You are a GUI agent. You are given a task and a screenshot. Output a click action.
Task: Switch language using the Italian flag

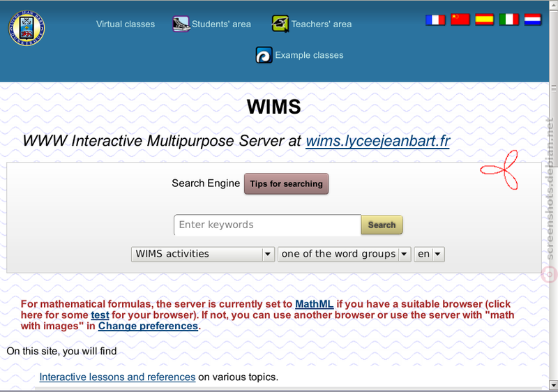[x=509, y=20]
